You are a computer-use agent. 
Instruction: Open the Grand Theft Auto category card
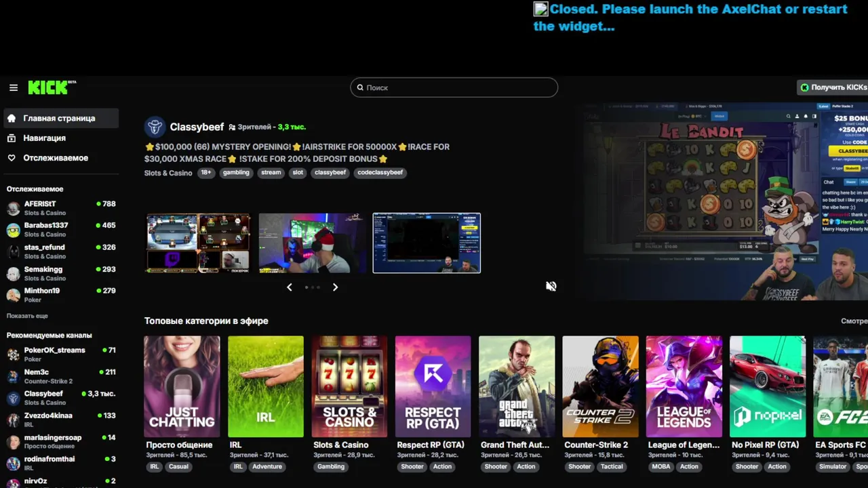[x=517, y=386]
